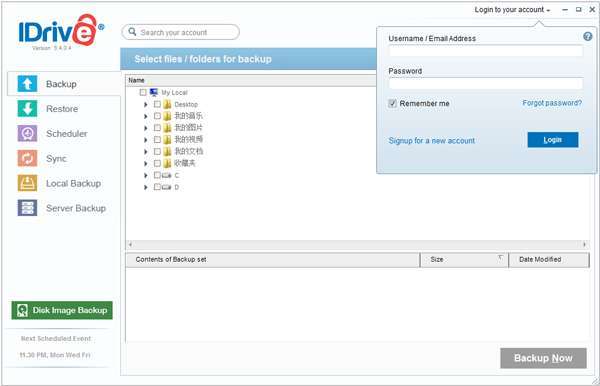Check the 收藏夹 folder checkbox

coord(157,163)
